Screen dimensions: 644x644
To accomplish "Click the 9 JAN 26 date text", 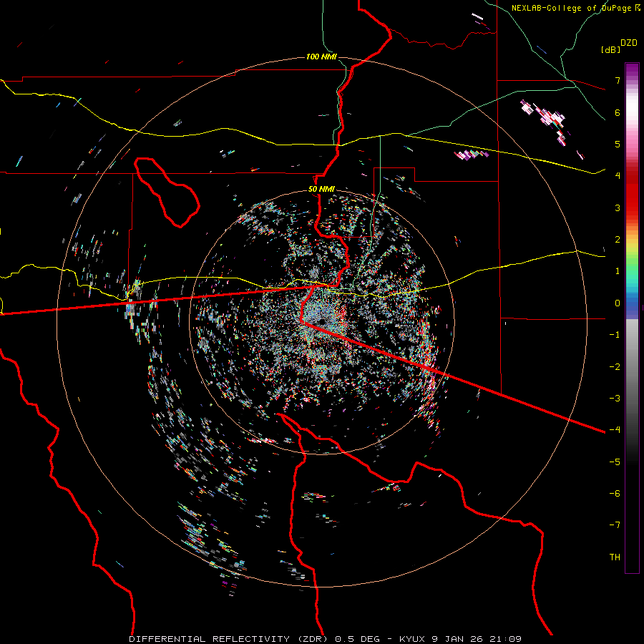I will 457,639.
